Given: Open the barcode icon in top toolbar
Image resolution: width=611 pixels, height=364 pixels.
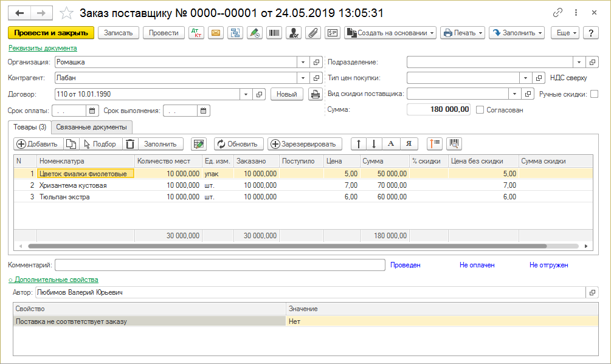Looking at the screenshot, I should click(274, 33).
